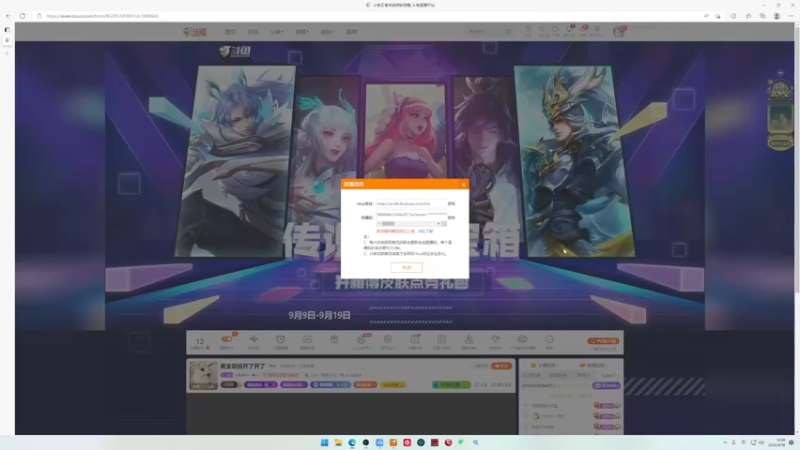Open the header icon with the red badge
Viewport: 800px width, 450px height.
coord(570,31)
